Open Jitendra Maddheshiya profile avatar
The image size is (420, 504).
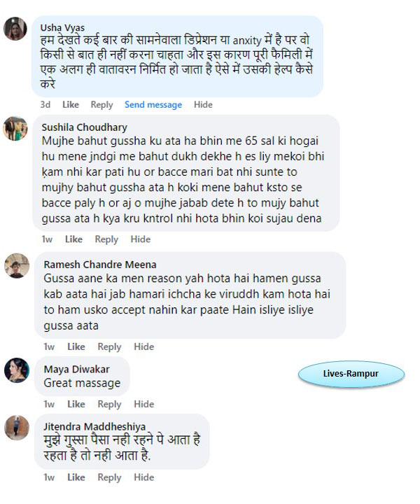17,428
